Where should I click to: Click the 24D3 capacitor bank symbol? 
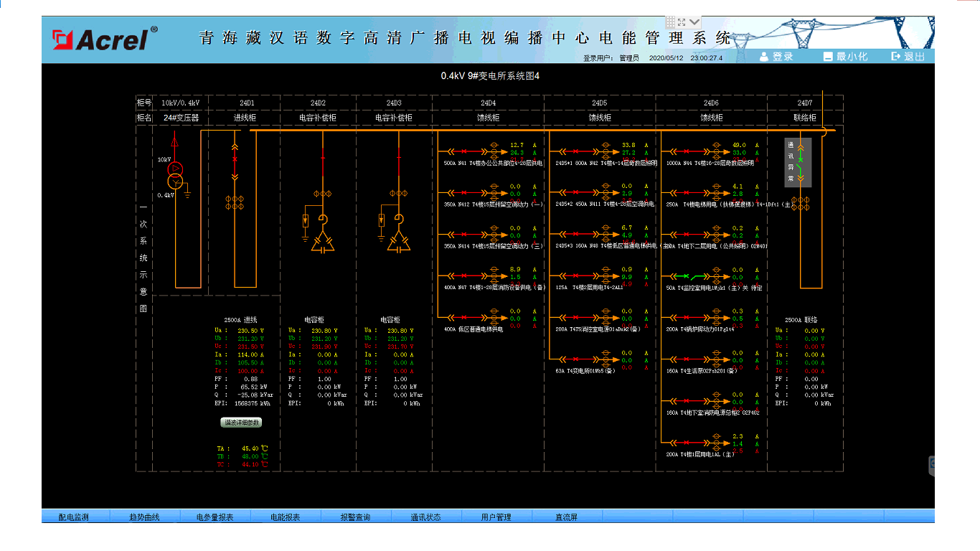(399, 242)
